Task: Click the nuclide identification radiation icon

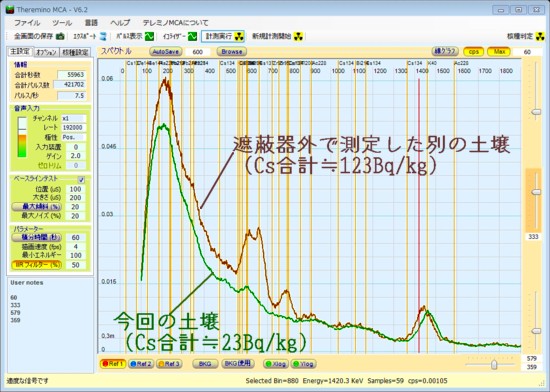Action: 541,36
